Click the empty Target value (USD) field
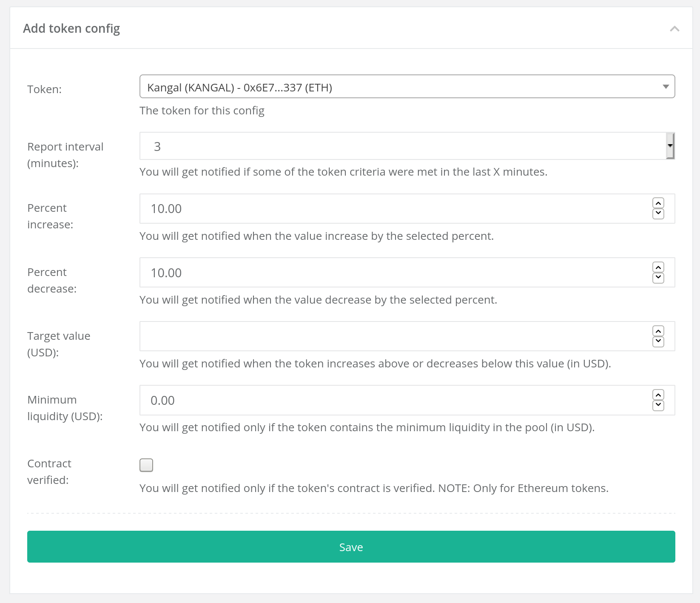Screen dimensions: 700x603 coord(407,336)
